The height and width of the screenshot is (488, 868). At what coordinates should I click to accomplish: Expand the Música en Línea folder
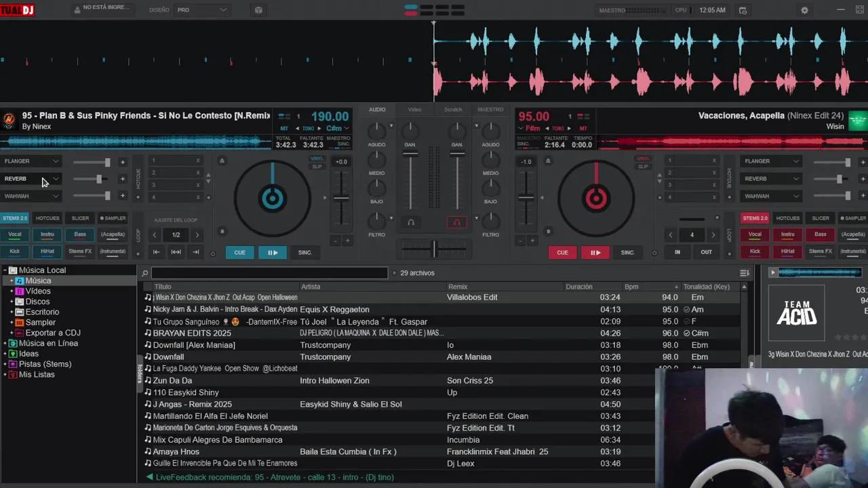pyautogui.click(x=5, y=344)
